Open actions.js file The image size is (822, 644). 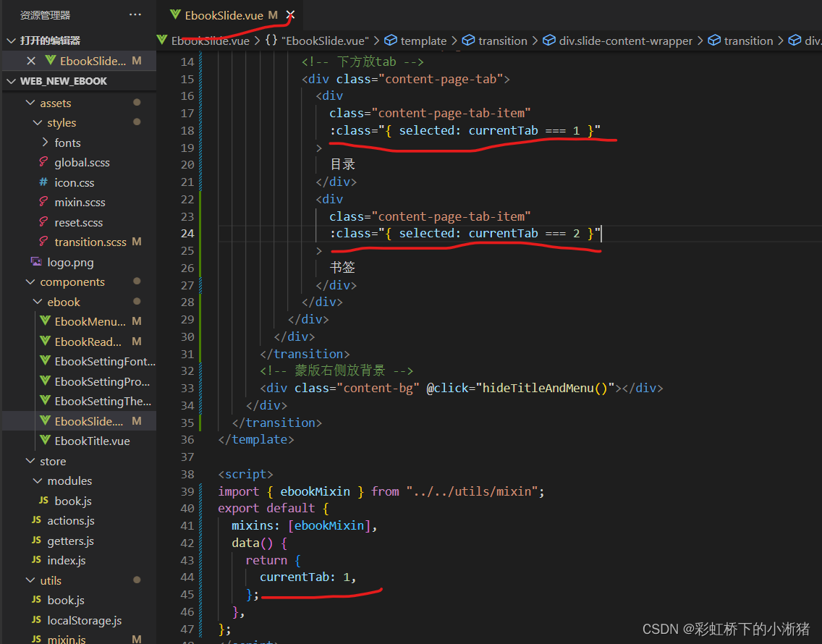[71, 521]
